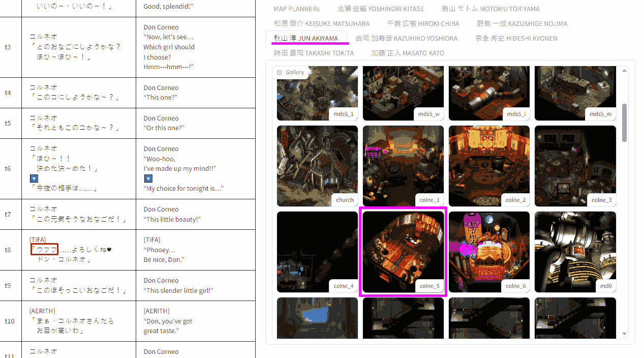Viewport: 644px width, 358px height.
Task: Open the church map thumbnail
Action: [x=317, y=166]
